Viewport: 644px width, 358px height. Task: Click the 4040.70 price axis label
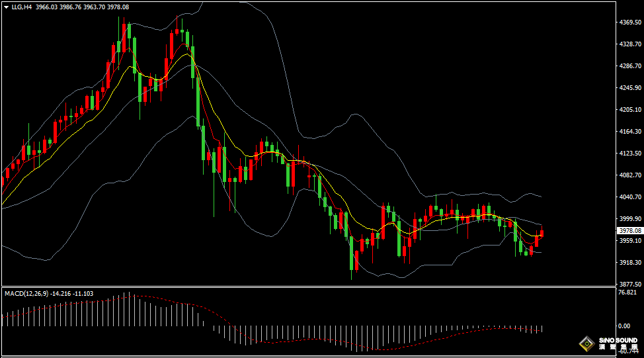629,197
